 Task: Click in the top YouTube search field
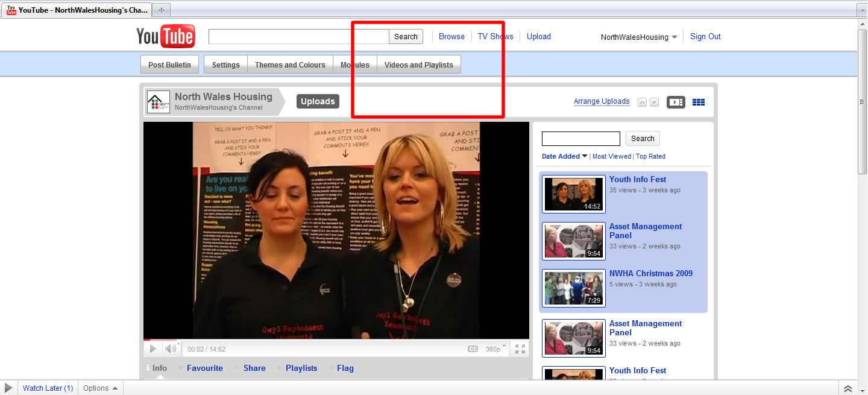298,36
